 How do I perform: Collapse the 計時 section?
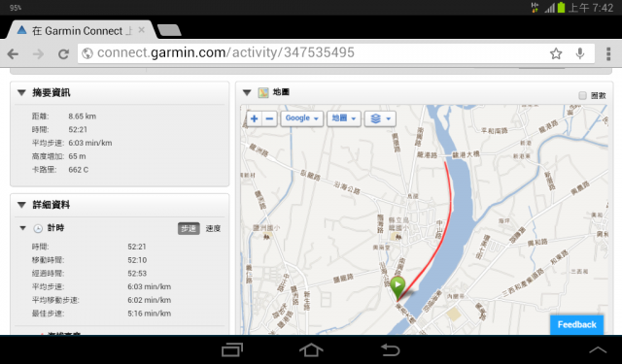(x=22, y=228)
